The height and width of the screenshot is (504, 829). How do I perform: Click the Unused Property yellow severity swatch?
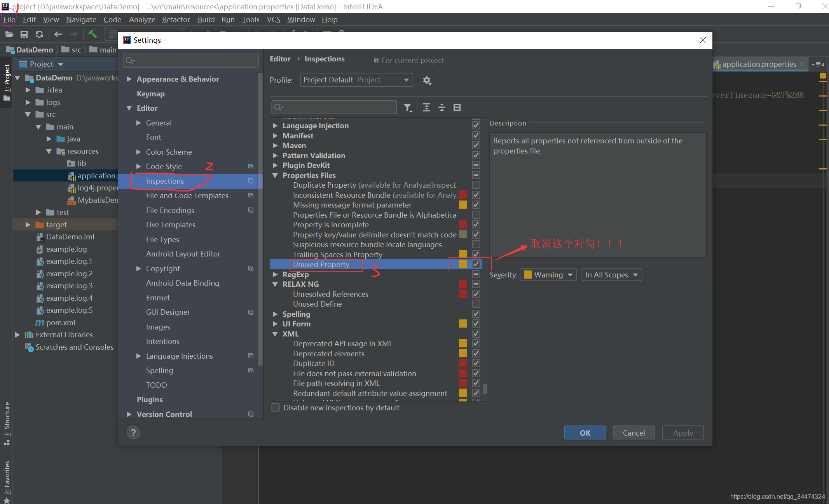tap(463, 264)
